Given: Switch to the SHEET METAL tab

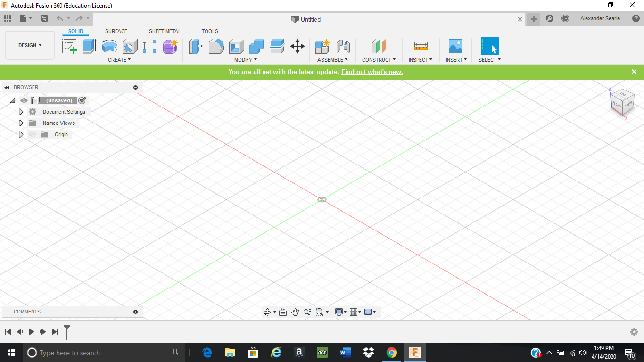Looking at the screenshot, I should (x=165, y=31).
